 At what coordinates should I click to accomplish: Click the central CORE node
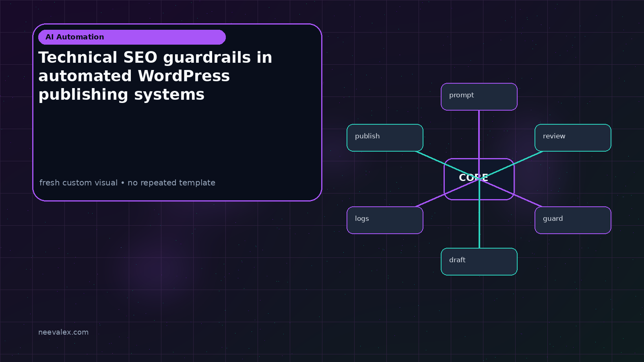(479, 179)
